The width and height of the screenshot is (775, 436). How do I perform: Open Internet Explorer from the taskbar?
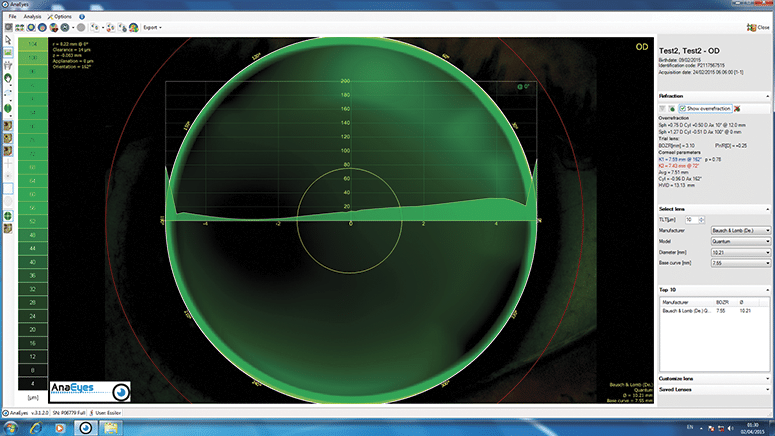click(x=35, y=427)
